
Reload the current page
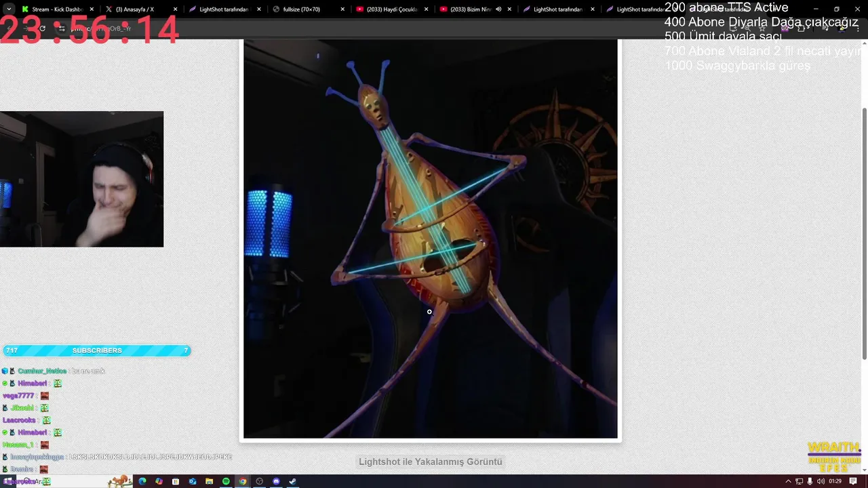coord(42,28)
